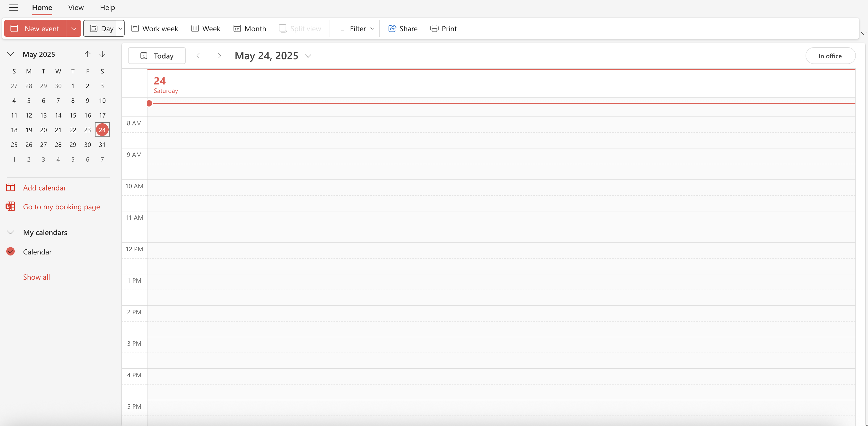Select May 1 in mini calendar
This screenshot has width=868, height=426.
(x=73, y=86)
